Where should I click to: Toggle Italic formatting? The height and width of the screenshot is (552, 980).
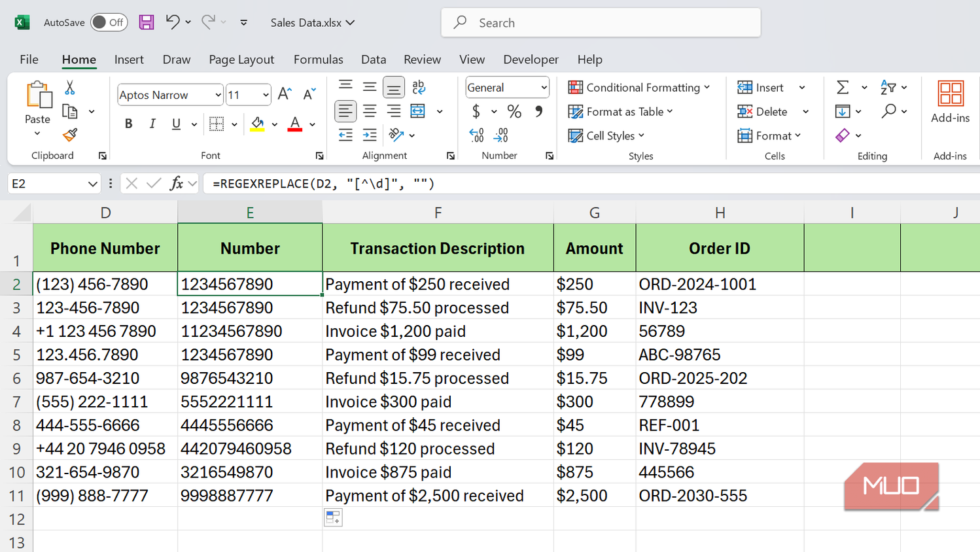[x=152, y=124]
